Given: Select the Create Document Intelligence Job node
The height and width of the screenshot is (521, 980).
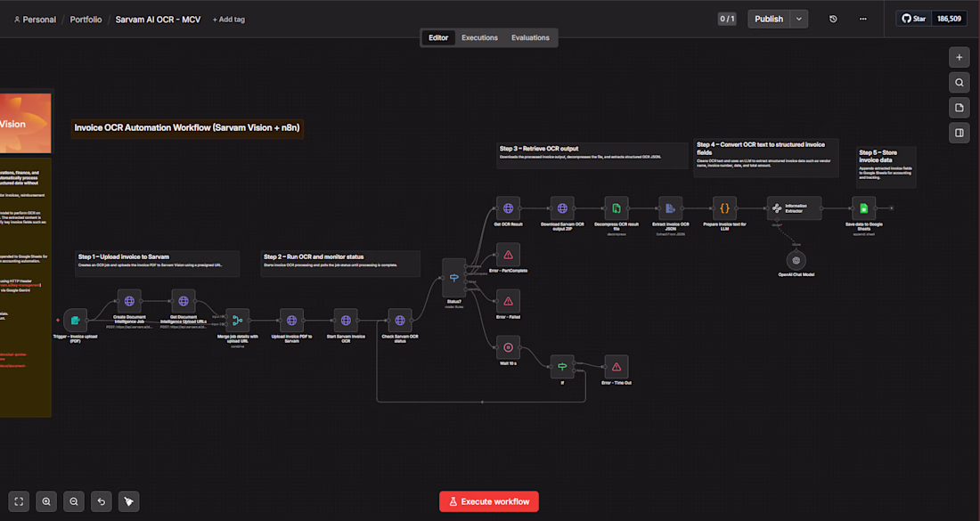Looking at the screenshot, I should click(129, 301).
